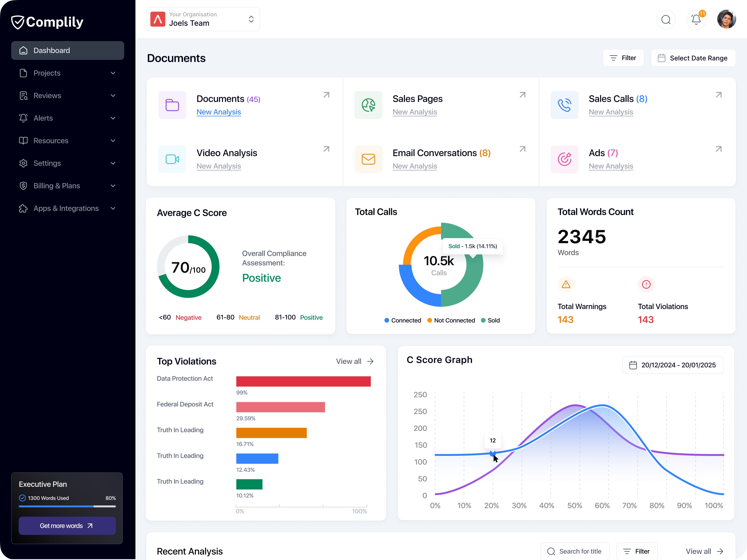Expand the Reviews menu chevron
The width and height of the screenshot is (747, 560).
[113, 96]
